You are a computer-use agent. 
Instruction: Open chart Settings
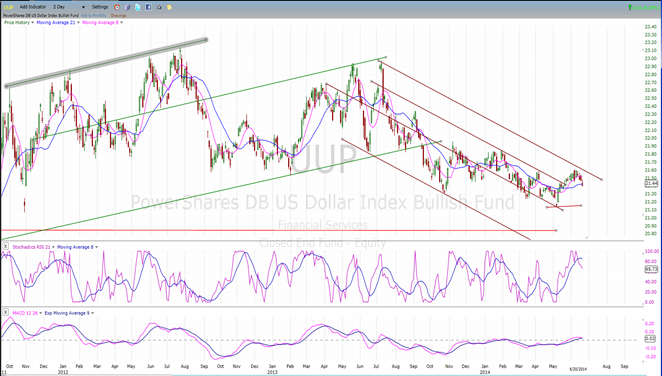click(x=100, y=7)
